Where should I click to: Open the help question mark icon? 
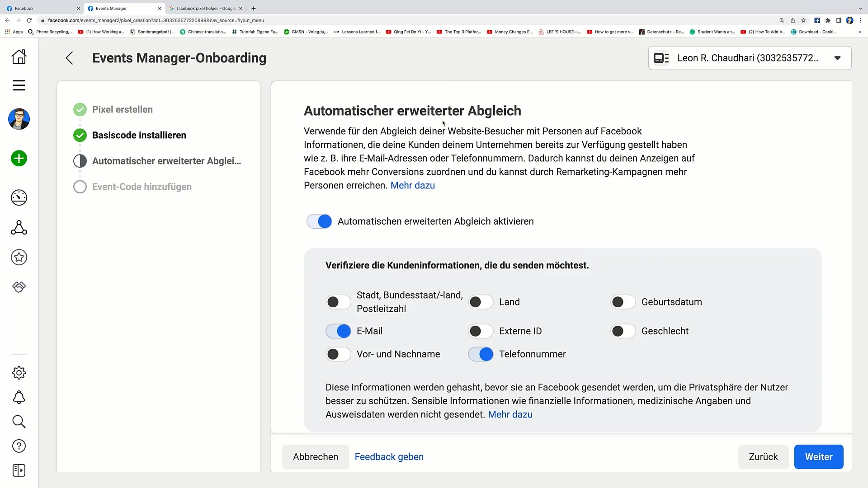[x=19, y=446]
